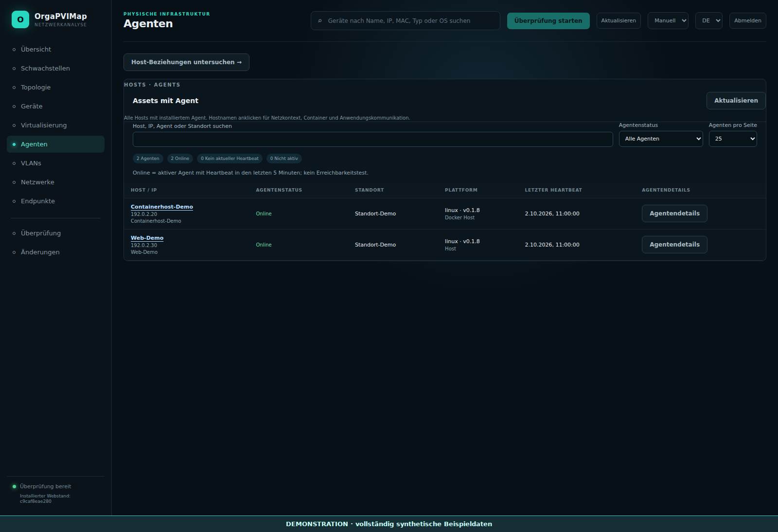Open the VLANs page
778x532 pixels.
(55, 163)
